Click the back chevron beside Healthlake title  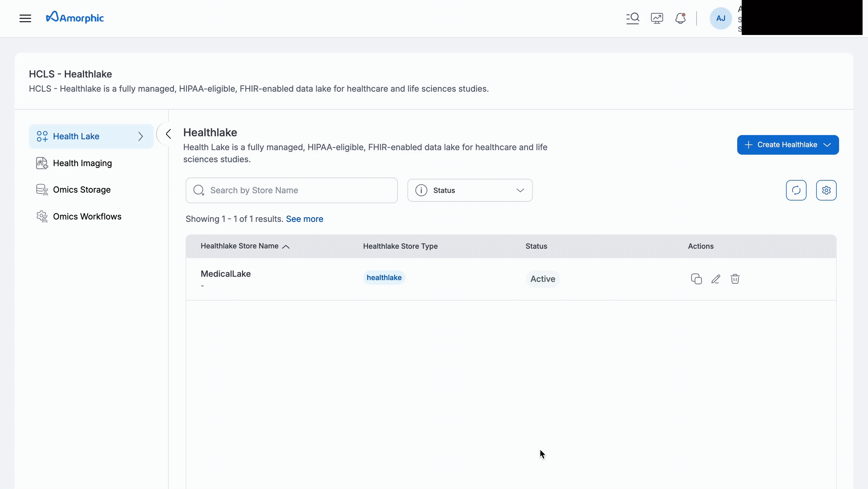[168, 134]
